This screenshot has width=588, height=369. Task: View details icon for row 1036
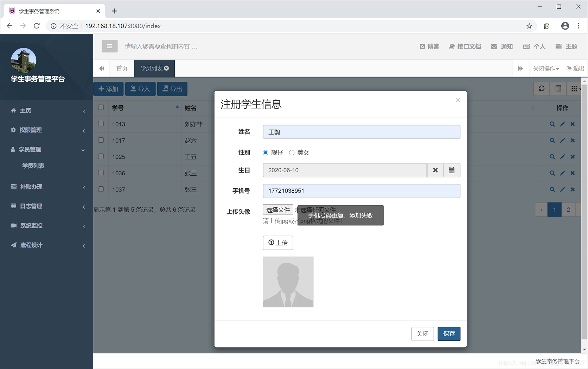(552, 173)
